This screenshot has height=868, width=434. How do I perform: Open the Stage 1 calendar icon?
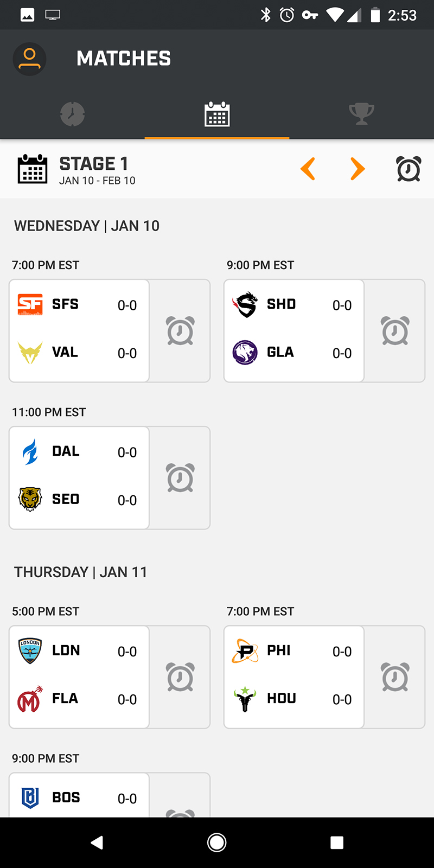33,169
